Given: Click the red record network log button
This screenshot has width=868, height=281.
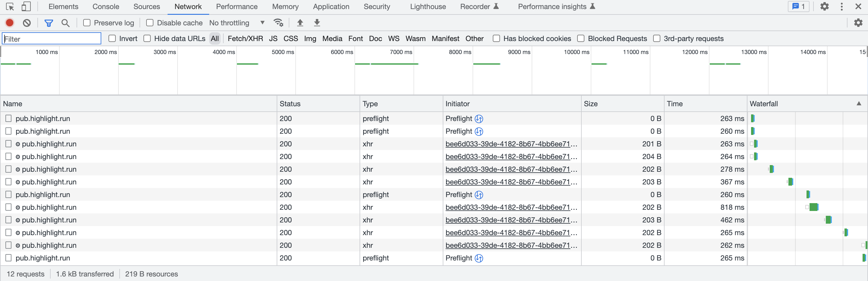Looking at the screenshot, I should (x=9, y=23).
